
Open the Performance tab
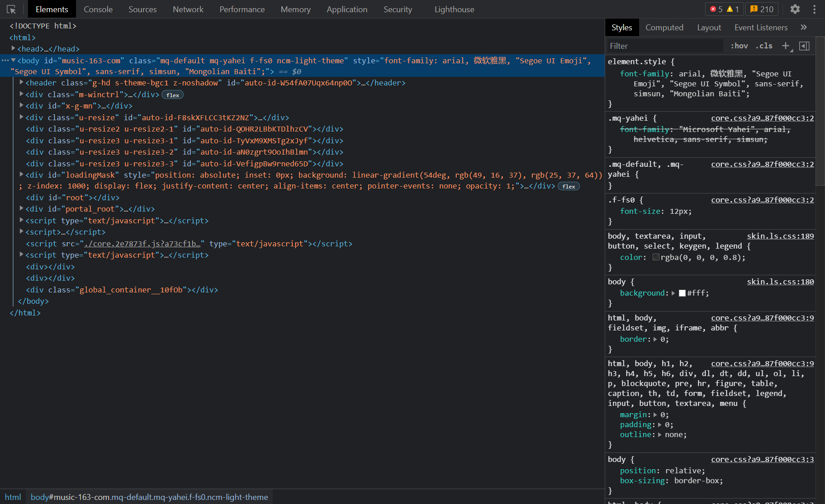pos(242,9)
